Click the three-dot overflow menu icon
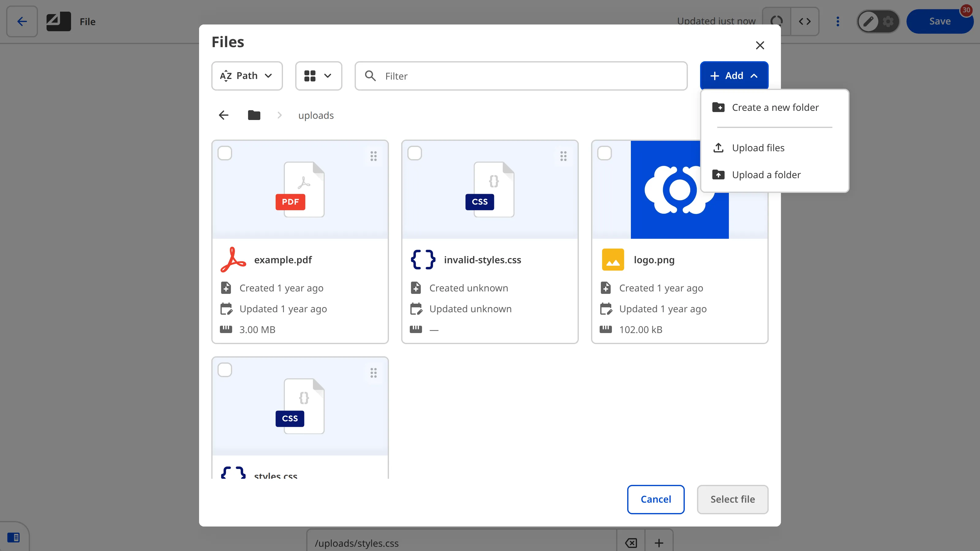Screen dimensions: 980x551 click(x=838, y=21)
